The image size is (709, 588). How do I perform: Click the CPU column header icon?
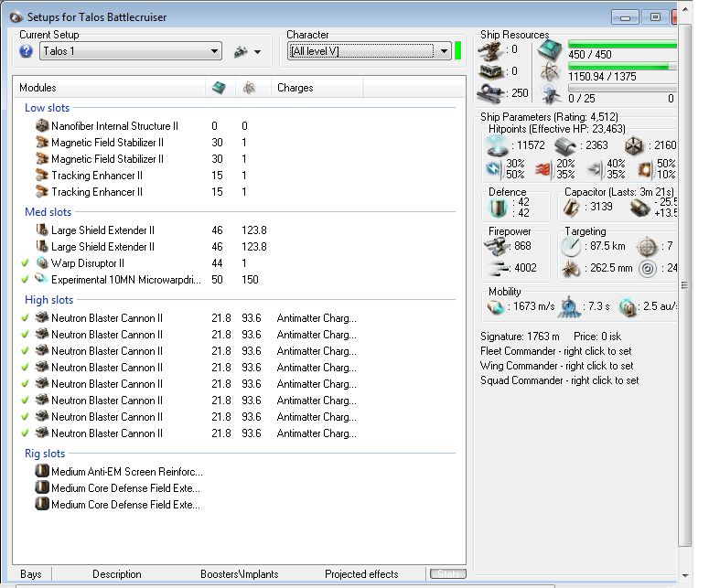219,87
